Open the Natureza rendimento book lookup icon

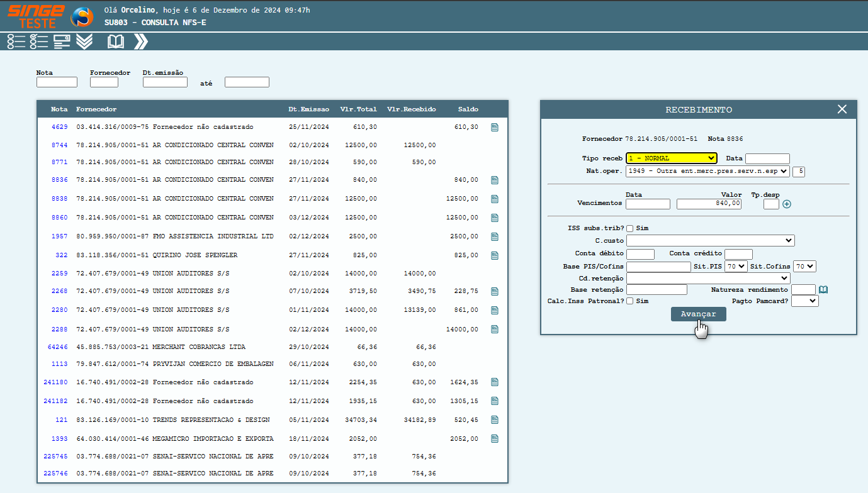(x=823, y=290)
